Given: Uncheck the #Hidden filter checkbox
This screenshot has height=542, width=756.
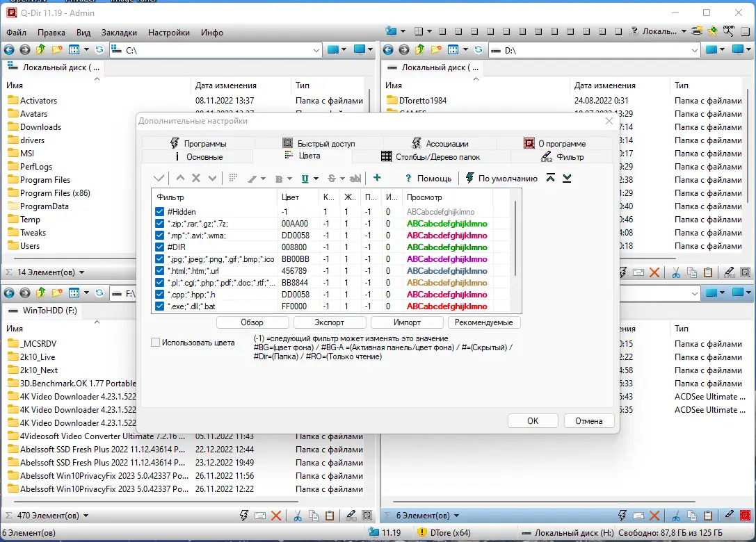Looking at the screenshot, I should (x=159, y=211).
